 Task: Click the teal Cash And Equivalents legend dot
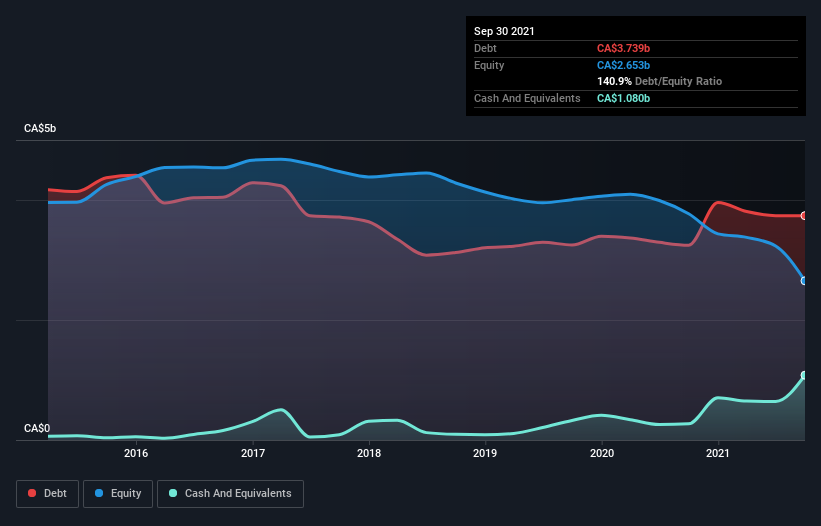point(173,493)
